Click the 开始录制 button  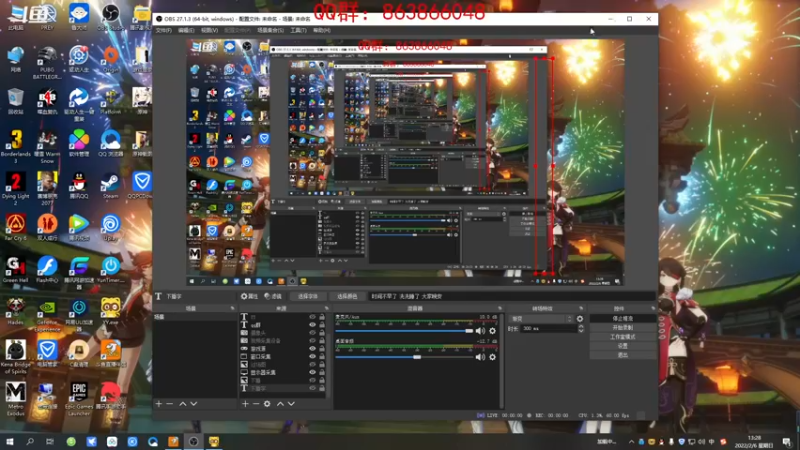(622, 328)
